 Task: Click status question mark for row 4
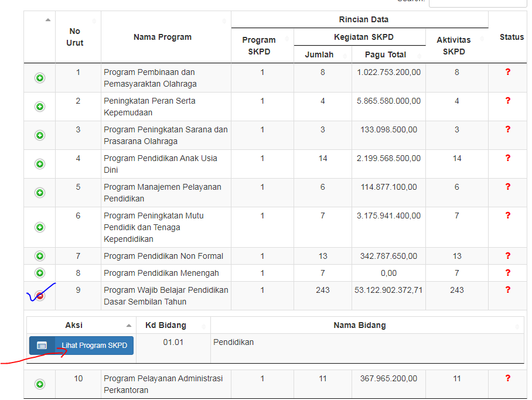coord(507,158)
